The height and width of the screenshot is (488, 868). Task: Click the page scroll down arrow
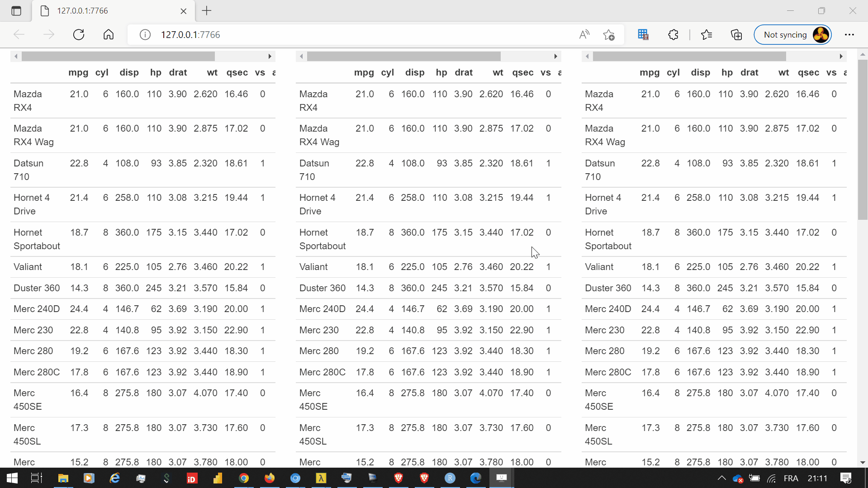[863, 462]
